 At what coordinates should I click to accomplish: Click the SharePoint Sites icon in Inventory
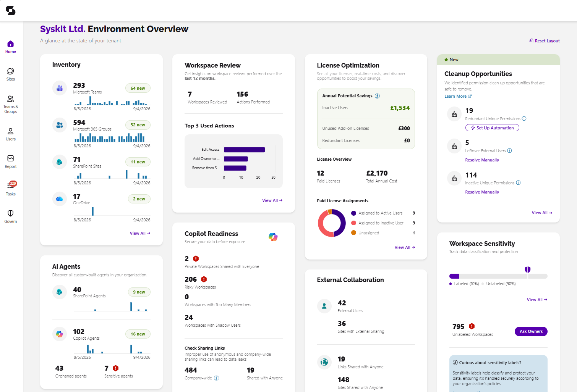pos(60,162)
